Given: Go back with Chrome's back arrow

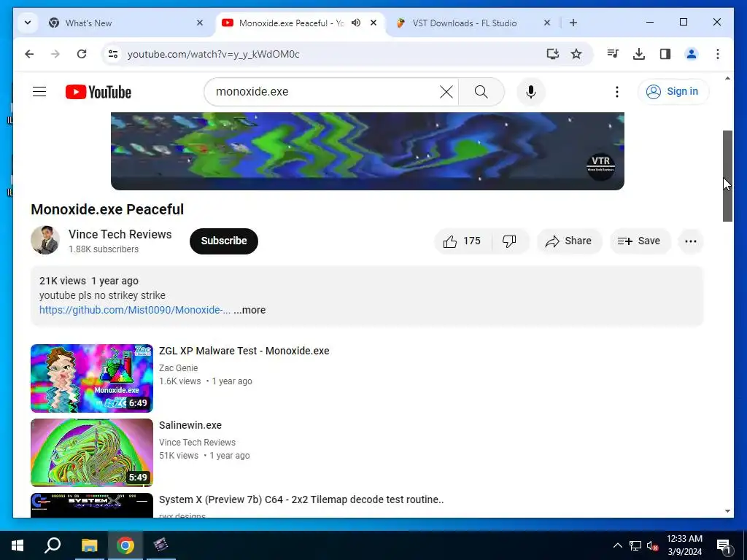Looking at the screenshot, I should (29, 54).
